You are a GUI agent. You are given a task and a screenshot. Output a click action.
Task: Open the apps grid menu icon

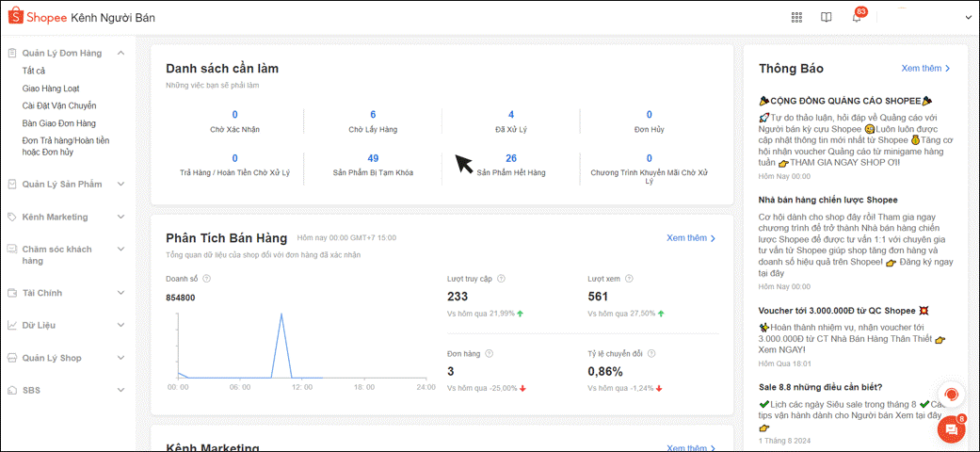pyautogui.click(x=796, y=17)
